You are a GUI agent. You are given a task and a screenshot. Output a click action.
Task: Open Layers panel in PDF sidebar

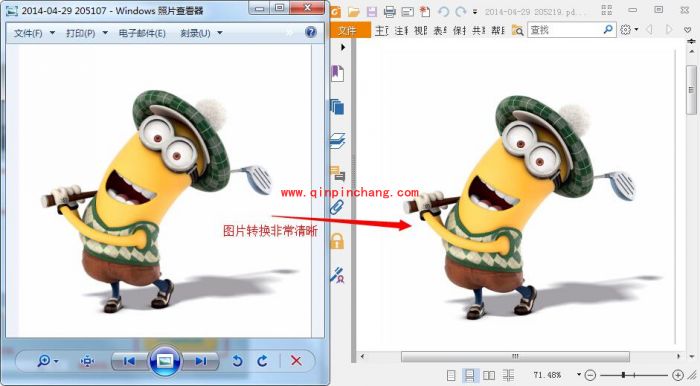pyautogui.click(x=338, y=141)
